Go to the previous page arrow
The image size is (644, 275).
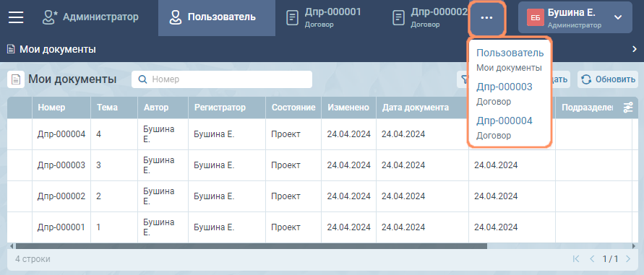click(x=592, y=258)
